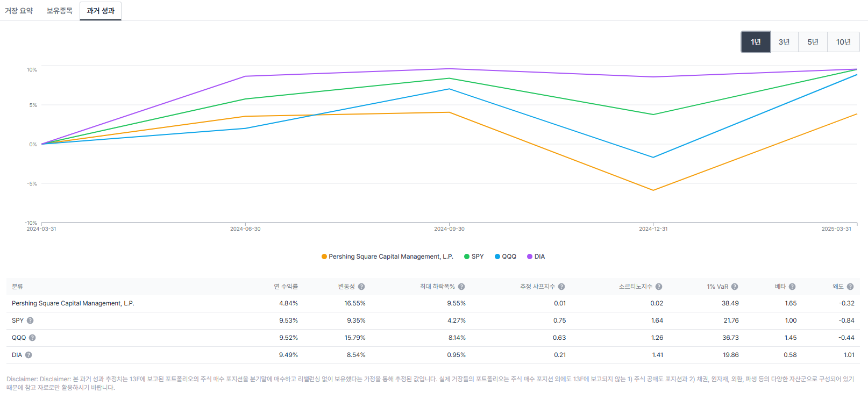Image resolution: width=868 pixels, height=399 pixels.
Task: Click the 2024-06-30 axis date label
Action: click(x=245, y=229)
